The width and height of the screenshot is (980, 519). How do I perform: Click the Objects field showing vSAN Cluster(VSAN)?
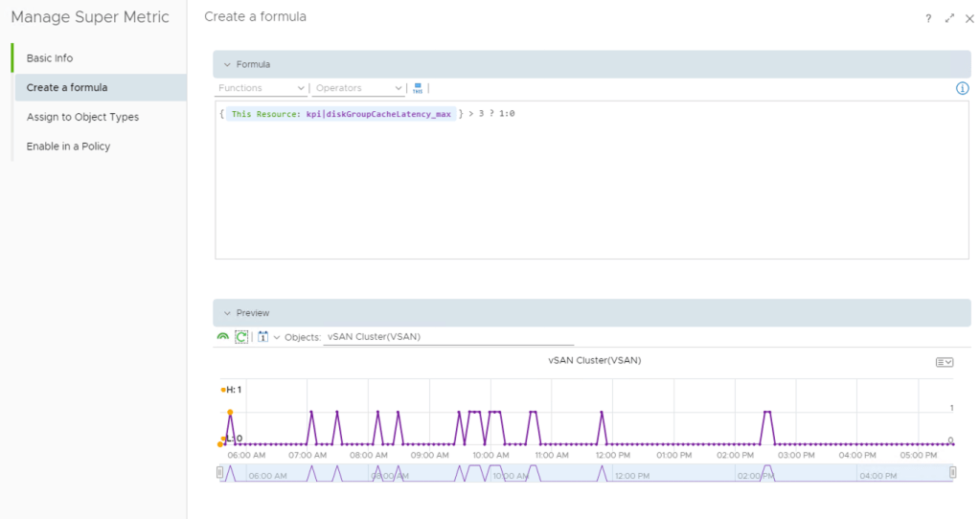(x=448, y=337)
